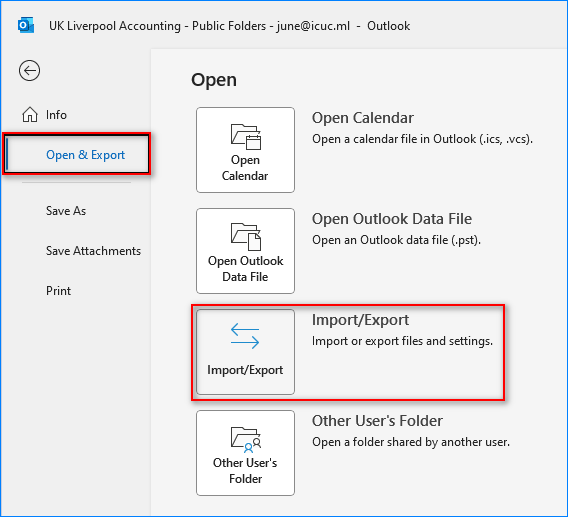Click the Info home icon
The height and width of the screenshot is (517, 568).
pyautogui.click(x=30, y=114)
